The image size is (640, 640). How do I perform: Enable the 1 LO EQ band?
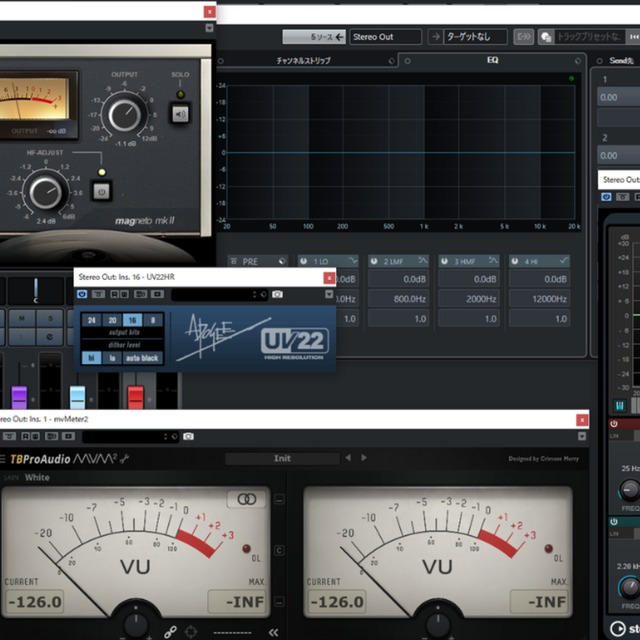(x=303, y=261)
